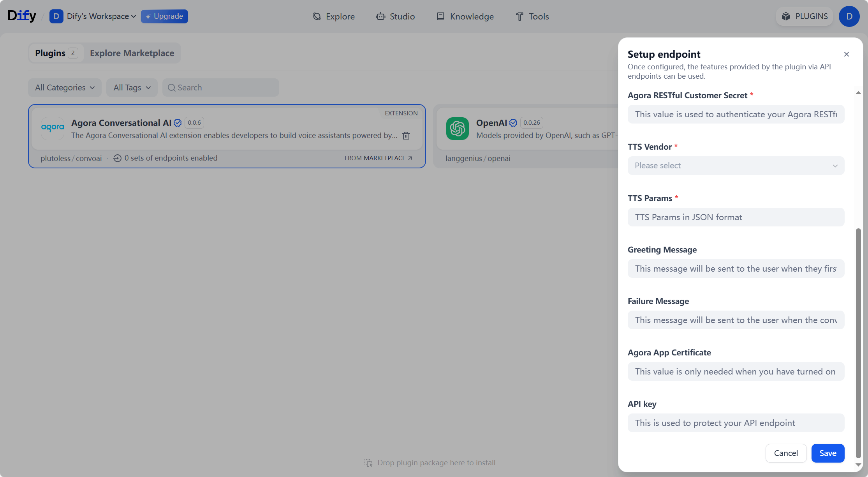
Task: Switch to the Explore Marketplace tab
Action: pyautogui.click(x=132, y=53)
